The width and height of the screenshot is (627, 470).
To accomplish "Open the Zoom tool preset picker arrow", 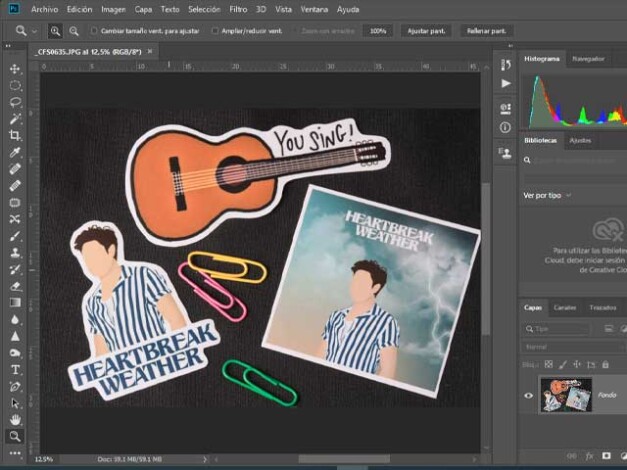I will [34, 31].
